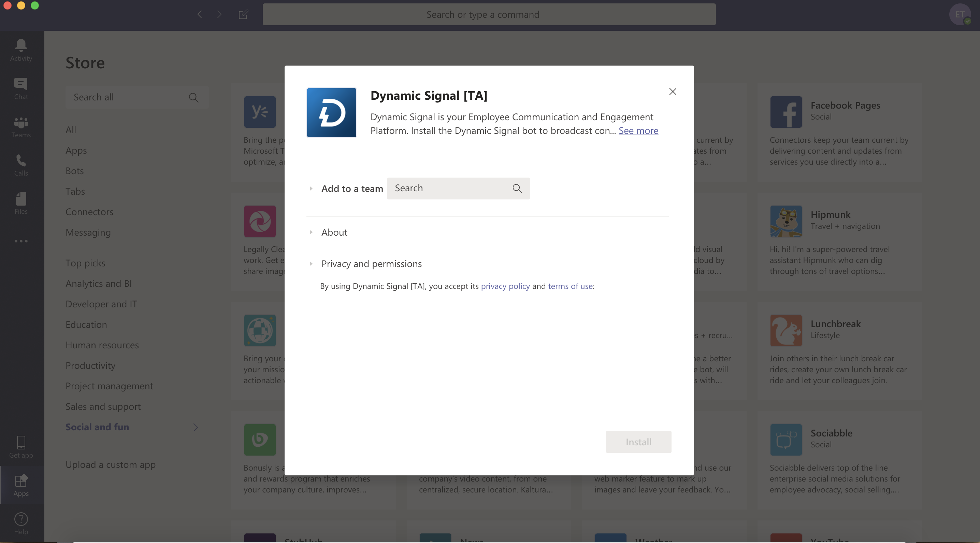Viewport: 980px width, 543px height.
Task: Select Project management category
Action: click(109, 387)
